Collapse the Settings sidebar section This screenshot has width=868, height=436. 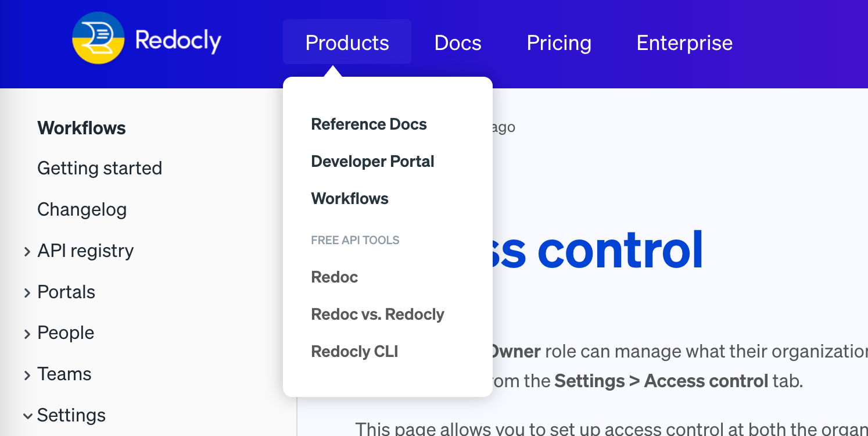(27, 416)
